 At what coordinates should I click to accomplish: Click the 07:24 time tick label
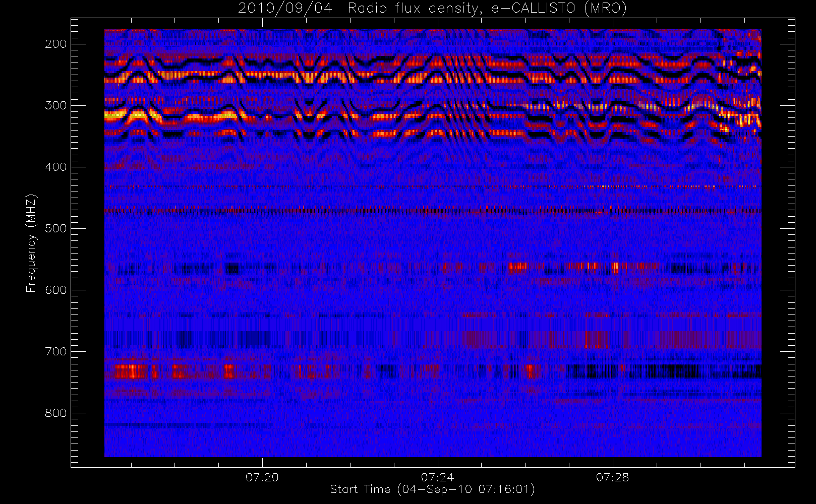tap(437, 477)
